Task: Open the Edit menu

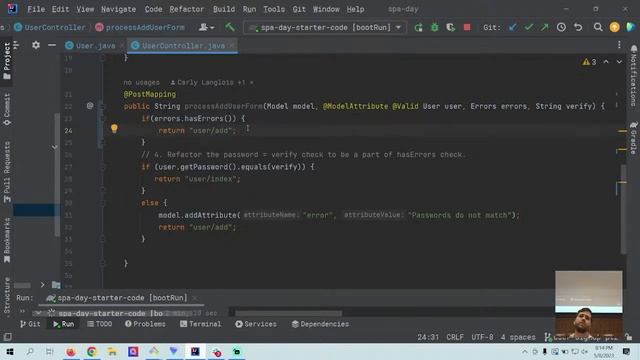Action: [60, 9]
